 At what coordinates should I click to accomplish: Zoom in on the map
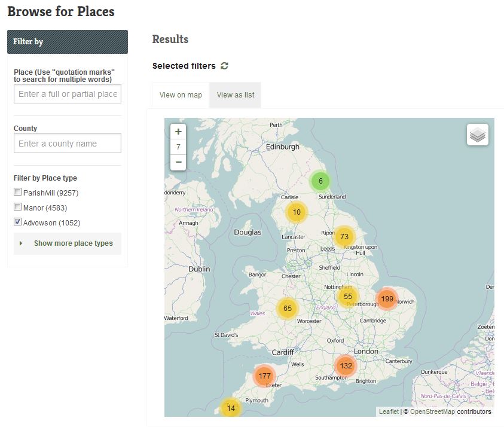coord(178,132)
